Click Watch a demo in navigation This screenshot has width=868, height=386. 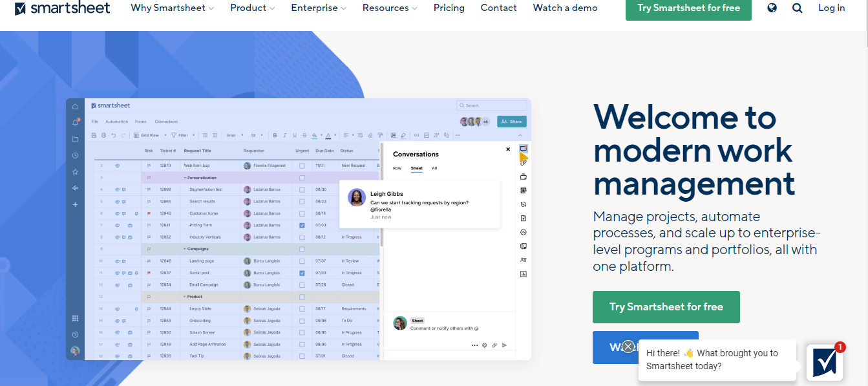pos(566,8)
